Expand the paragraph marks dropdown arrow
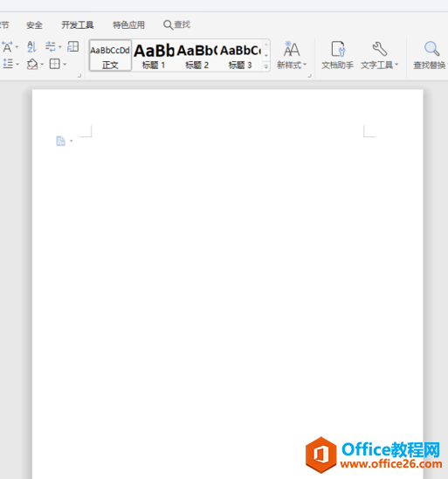The width and height of the screenshot is (448, 479). click(x=59, y=47)
